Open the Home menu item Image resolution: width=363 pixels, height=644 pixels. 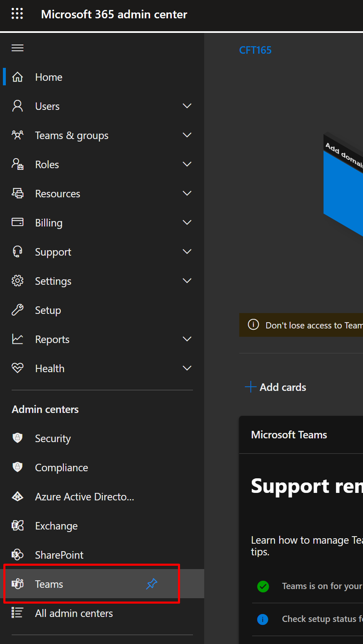(x=48, y=77)
